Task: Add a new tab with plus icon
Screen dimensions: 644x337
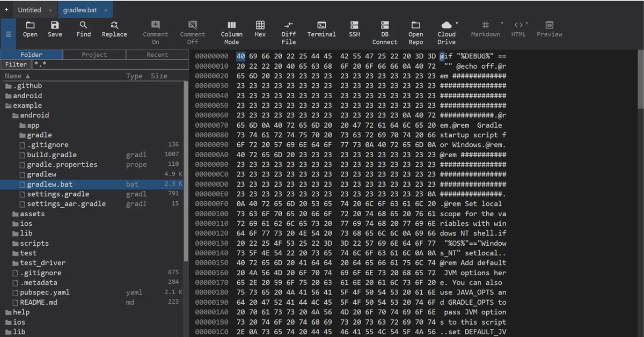Action: 6,10
